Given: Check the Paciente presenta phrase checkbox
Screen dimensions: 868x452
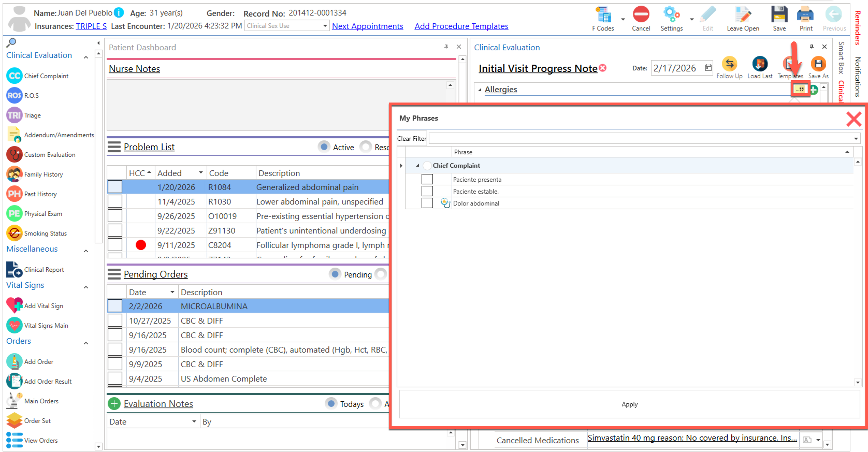Looking at the screenshot, I should tap(427, 179).
